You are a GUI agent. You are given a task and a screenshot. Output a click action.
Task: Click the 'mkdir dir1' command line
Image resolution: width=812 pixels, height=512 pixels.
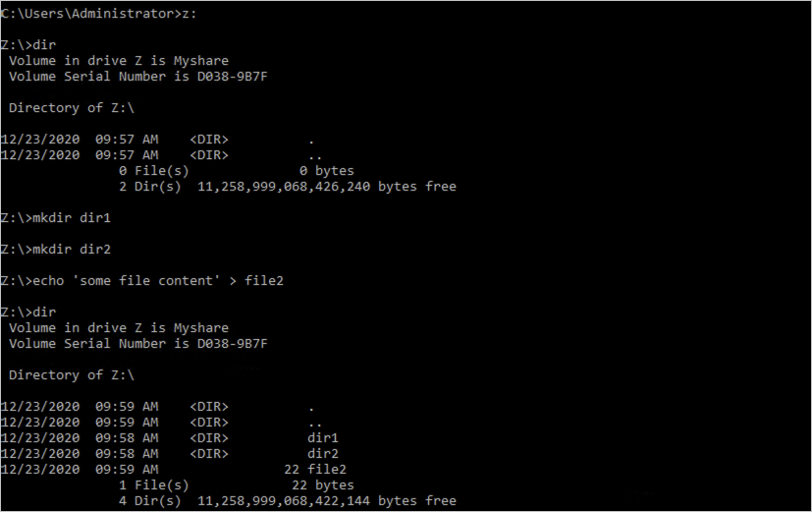(55, 218)
